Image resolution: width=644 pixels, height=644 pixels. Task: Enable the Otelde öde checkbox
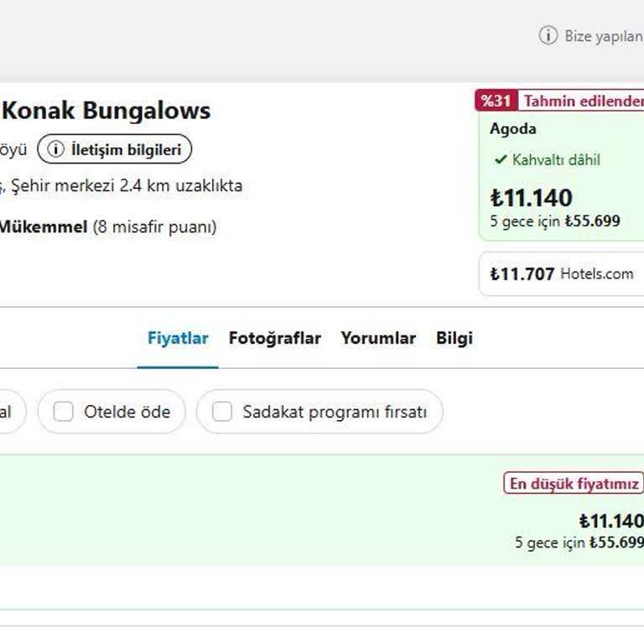(x=64, y=412)
